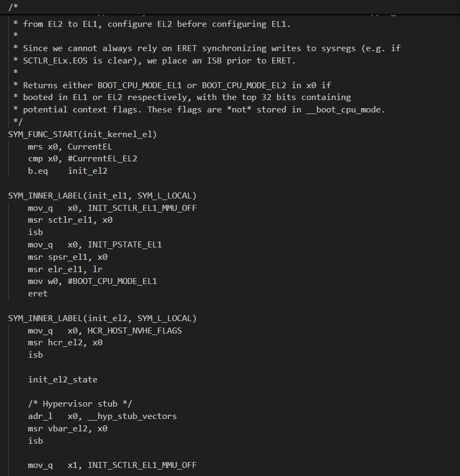Click SYM_FUNC_START(init_kernel_el) function declaration
This screenshot has height=476, width=460.
tap(83, 134)
